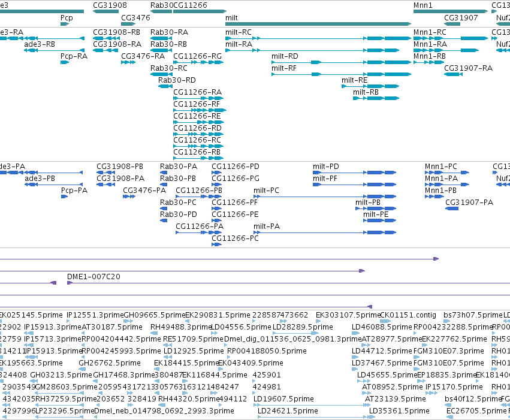
Task: Select the CG31907-PA protein label
Action: click(469, 203)
